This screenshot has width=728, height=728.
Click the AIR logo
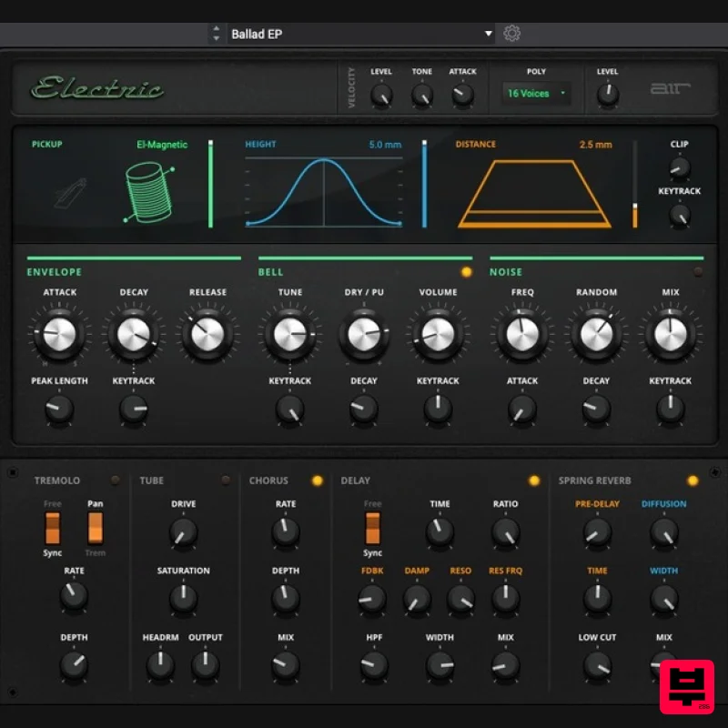coord(670,87)
